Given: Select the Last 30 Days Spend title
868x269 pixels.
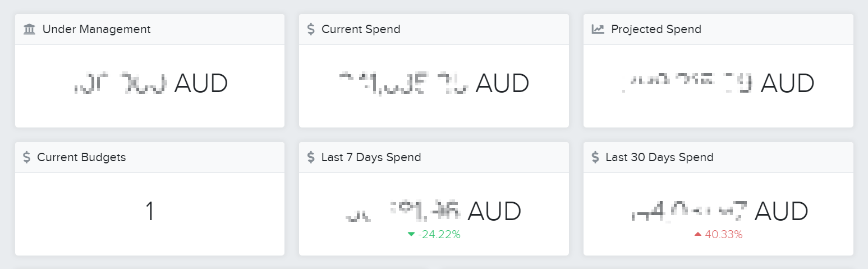Looking at the screenshot, I should (659, 157).
